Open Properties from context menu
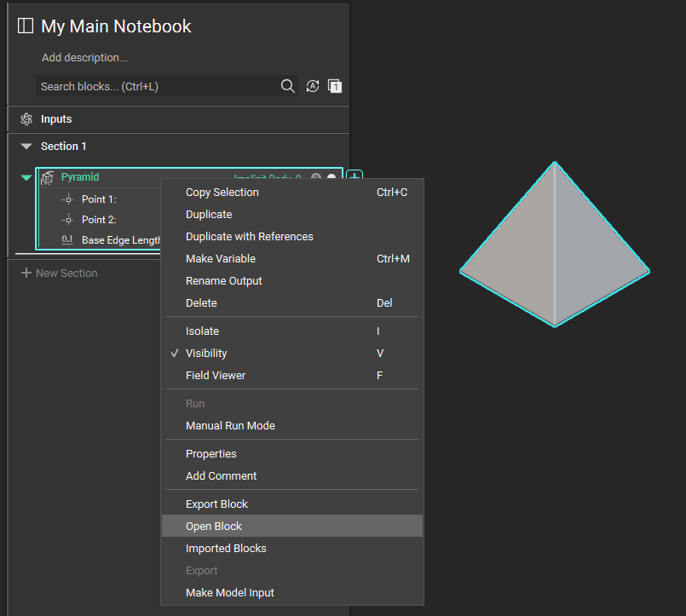The image size is (686, 616). [x=291, y=453]
